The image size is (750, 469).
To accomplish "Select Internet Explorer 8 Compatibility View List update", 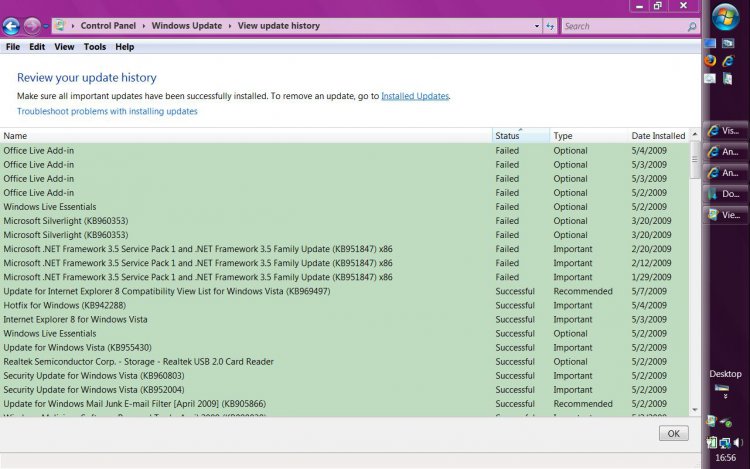I will coord(344,291).
